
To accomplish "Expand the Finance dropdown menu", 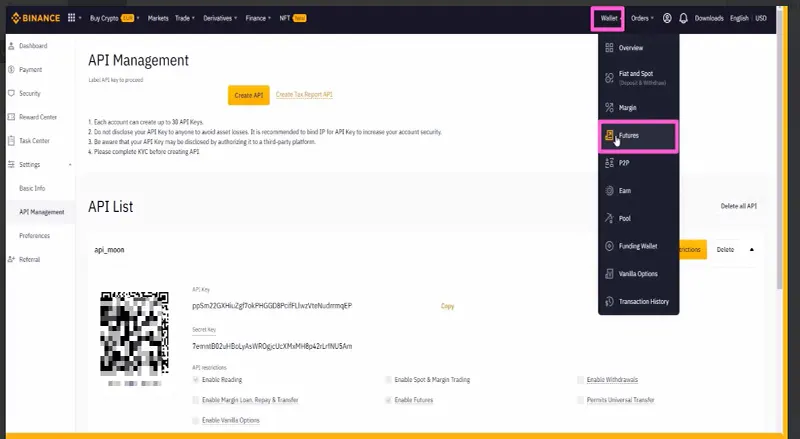I will 258,18.
